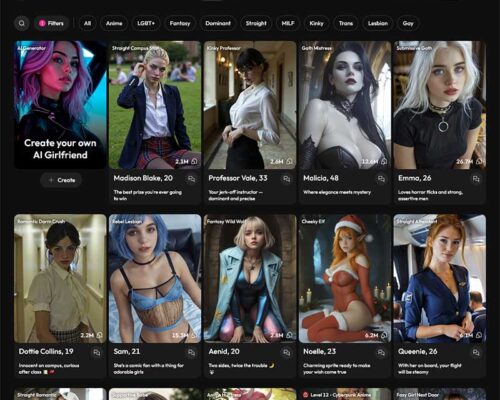This screenshot has height=400, width=500.
Task: Select the MILF category tab
Action: coord(288,23)
